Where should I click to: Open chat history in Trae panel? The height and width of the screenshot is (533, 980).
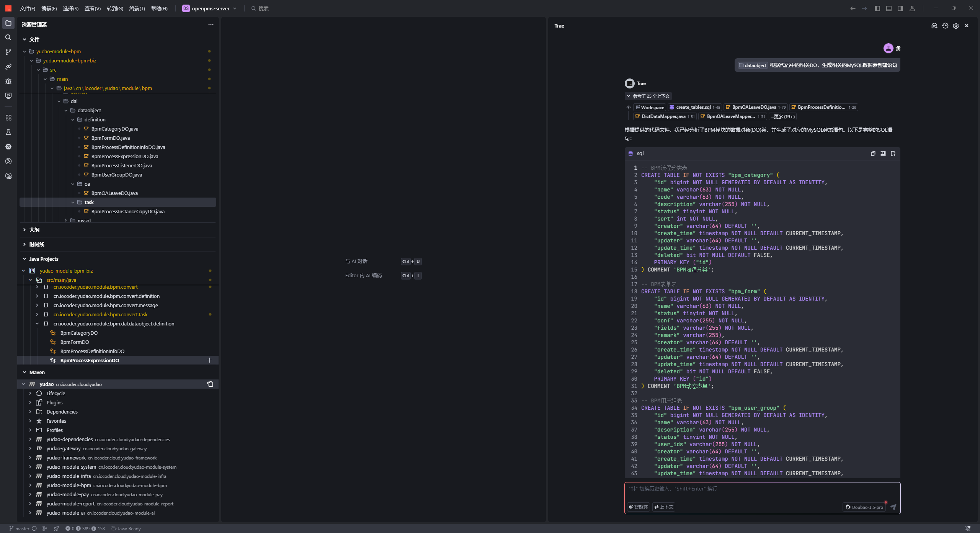coord(945,26)
